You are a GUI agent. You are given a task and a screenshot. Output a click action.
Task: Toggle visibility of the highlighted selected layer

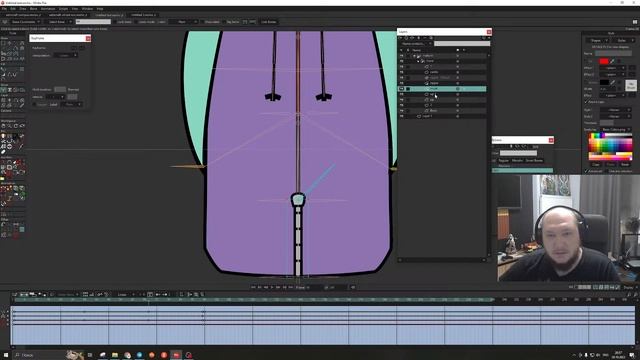[402, 89]
